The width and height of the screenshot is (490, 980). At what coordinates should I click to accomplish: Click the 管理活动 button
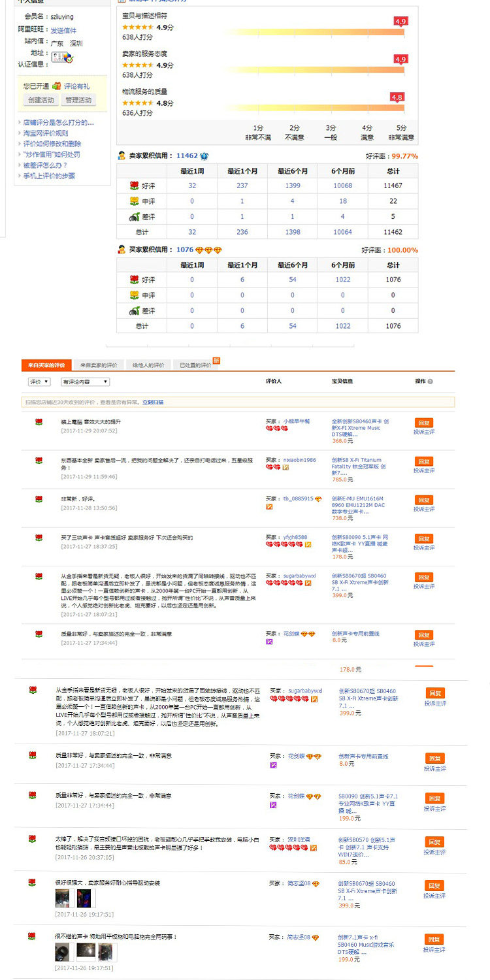[x=78, y=100]
